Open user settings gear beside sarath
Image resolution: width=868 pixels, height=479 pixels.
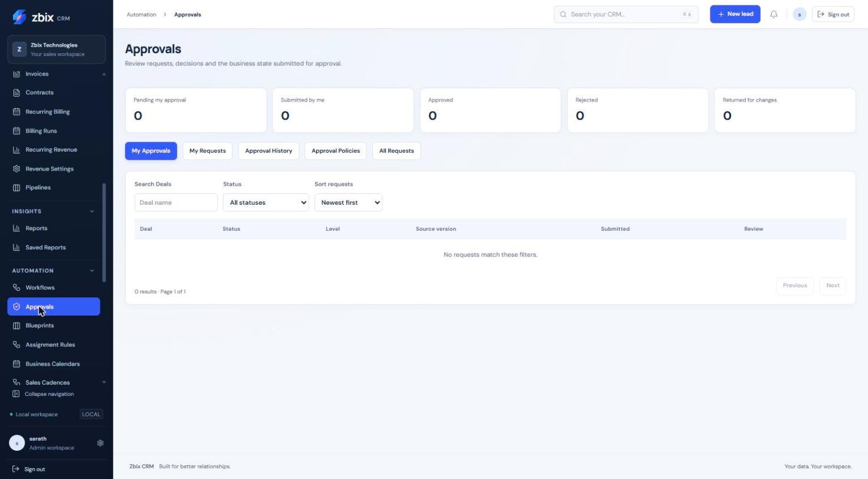pos(100,443)
